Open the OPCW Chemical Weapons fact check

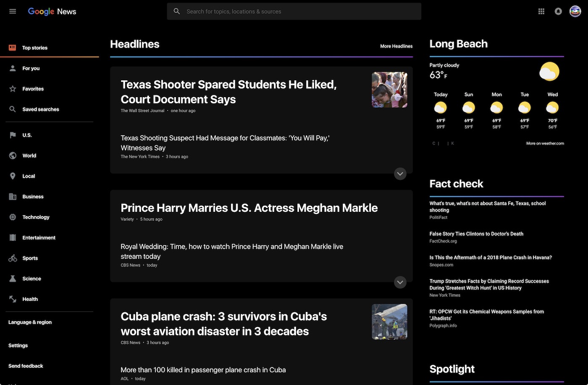click(486, 315)
